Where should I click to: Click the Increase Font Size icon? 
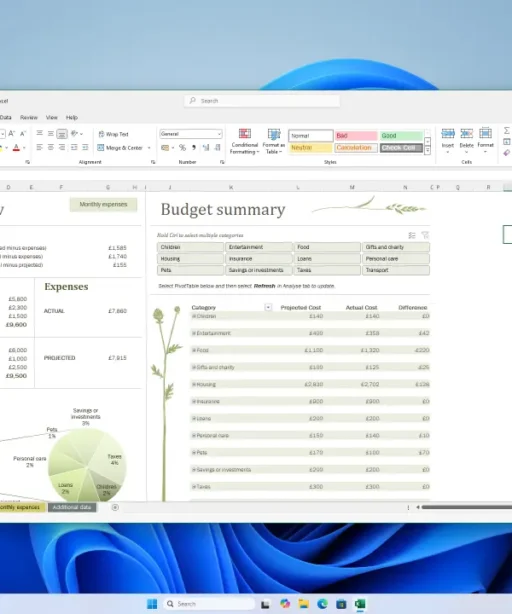[12, 134]
